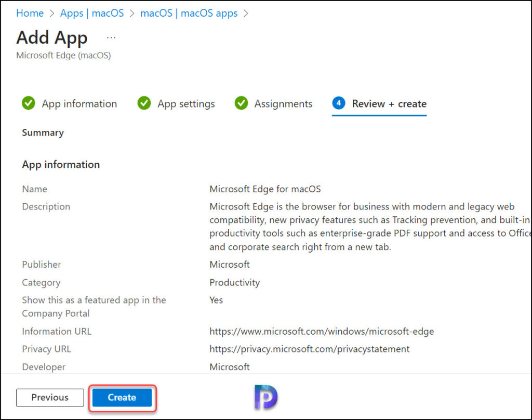Click the Summary heading
532x420 pixels.
click(43, 133)
